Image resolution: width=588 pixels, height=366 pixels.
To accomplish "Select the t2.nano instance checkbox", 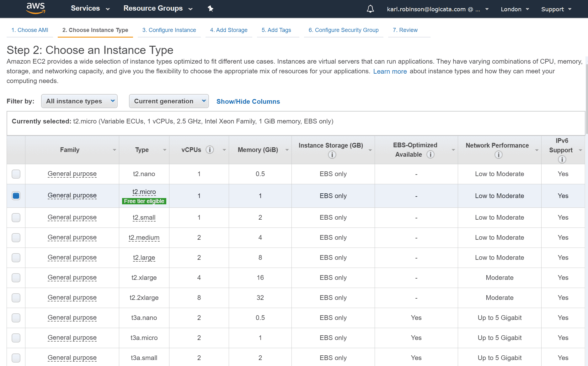I will tap(16, 174).
